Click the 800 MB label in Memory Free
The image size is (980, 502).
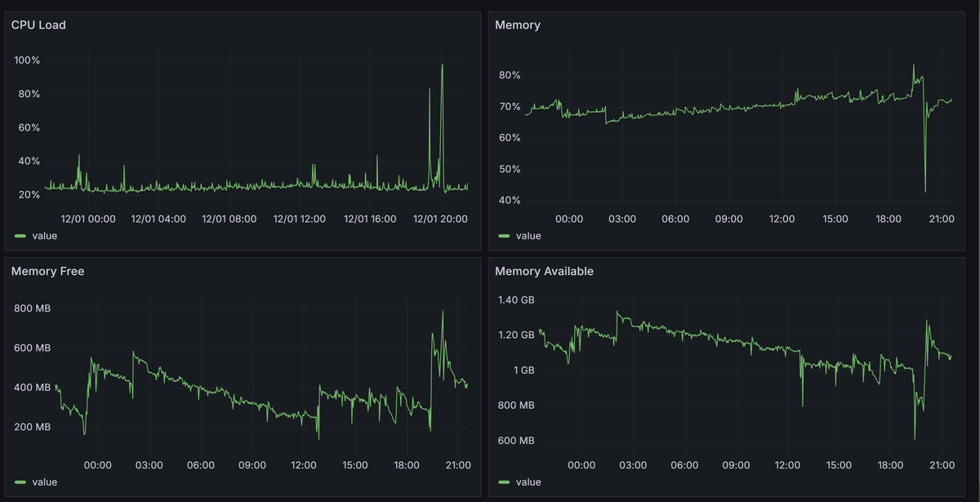click(33, 309)
